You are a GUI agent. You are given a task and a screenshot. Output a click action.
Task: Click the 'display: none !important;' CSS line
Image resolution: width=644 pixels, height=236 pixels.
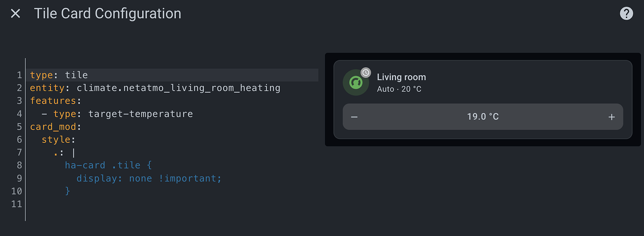point(149,178)
